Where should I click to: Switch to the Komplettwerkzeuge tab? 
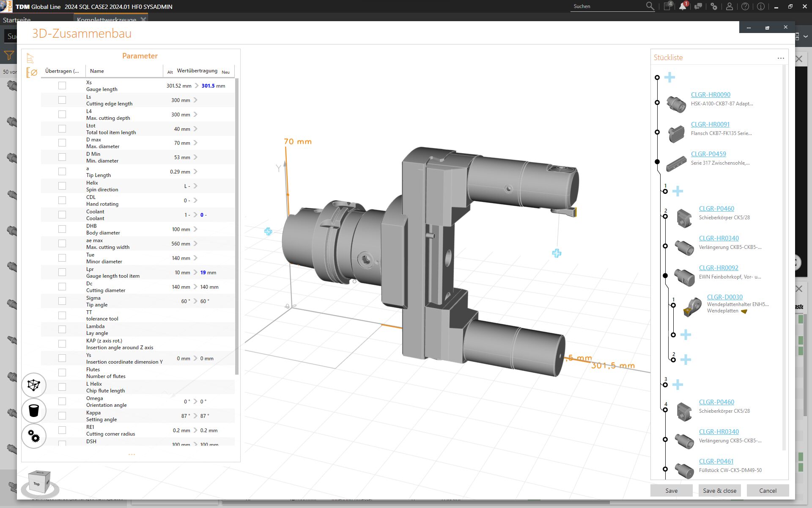(x=106, y=20)
